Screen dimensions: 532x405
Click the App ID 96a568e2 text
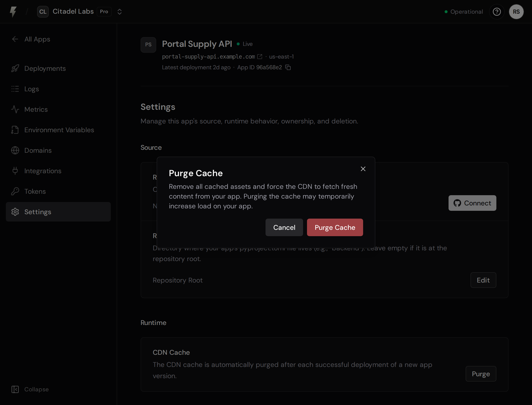260,67
